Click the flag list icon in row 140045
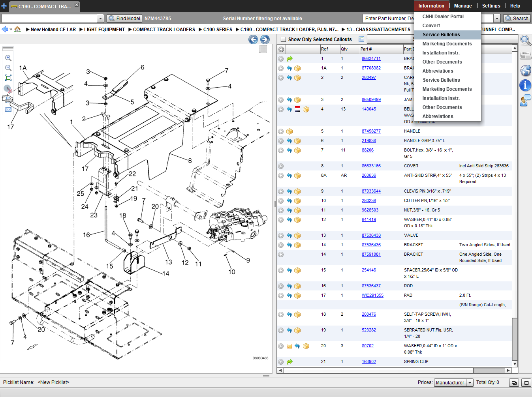 click(x=297, y=109)
